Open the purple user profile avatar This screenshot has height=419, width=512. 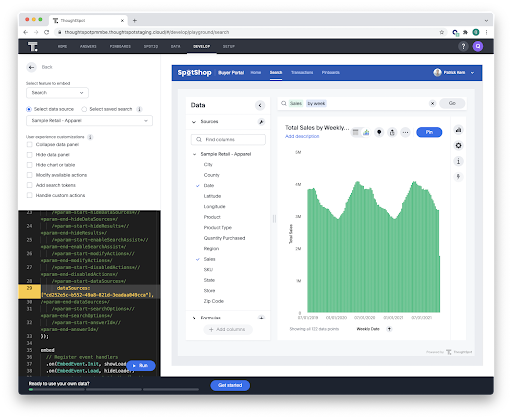click(x=478, y=46)
